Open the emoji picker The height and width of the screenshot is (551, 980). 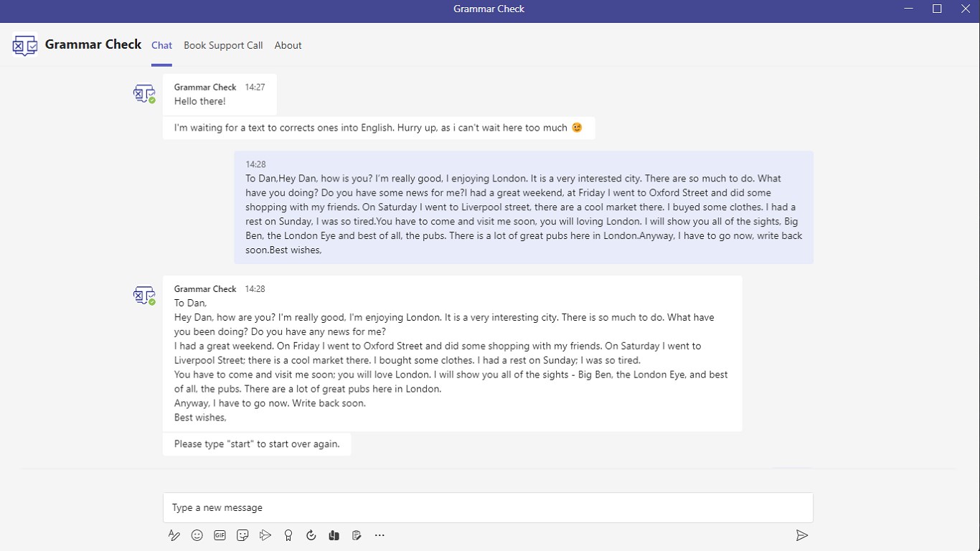(x=197, y=535)
